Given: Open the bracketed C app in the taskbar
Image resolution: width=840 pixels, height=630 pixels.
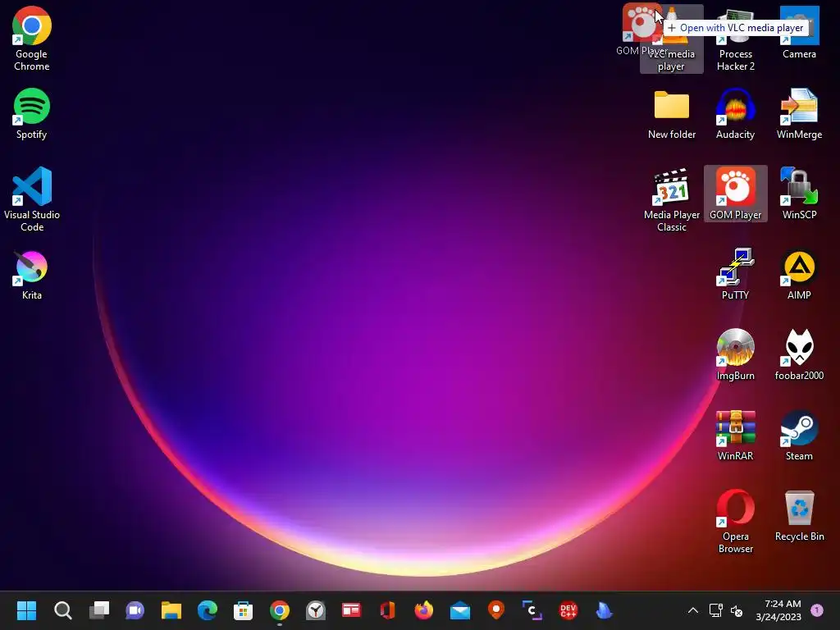Looking at the screenshot, I should coord(532,610).
